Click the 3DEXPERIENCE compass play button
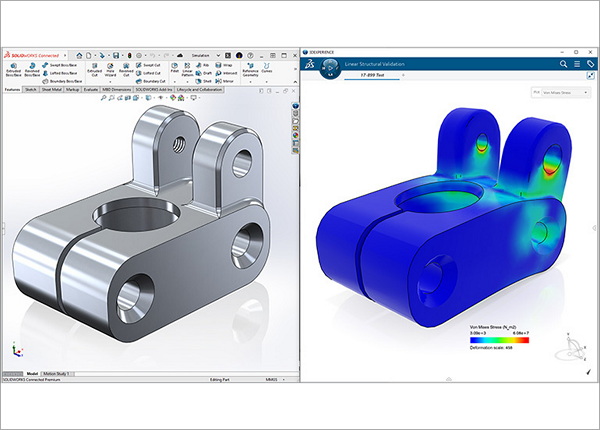Screen dimensions: 600x430 330,68
